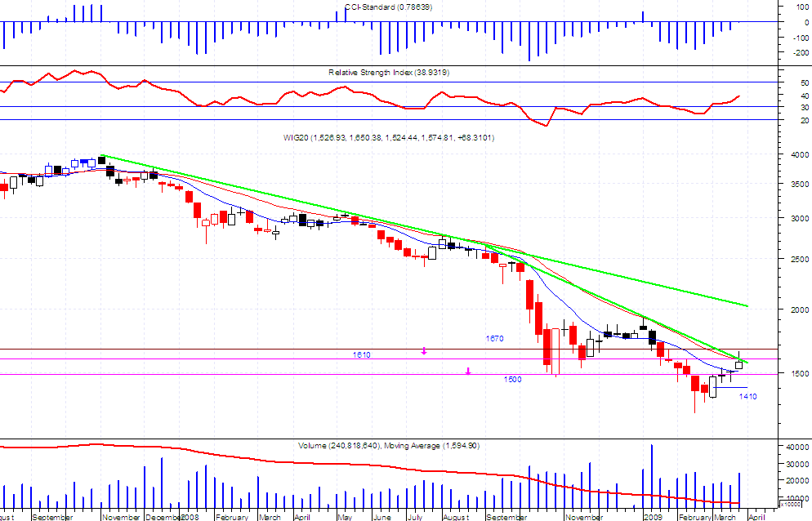Select the Relative Strength Index (38.9319) title
Screen dimensions: 812x521
point(389,73)
